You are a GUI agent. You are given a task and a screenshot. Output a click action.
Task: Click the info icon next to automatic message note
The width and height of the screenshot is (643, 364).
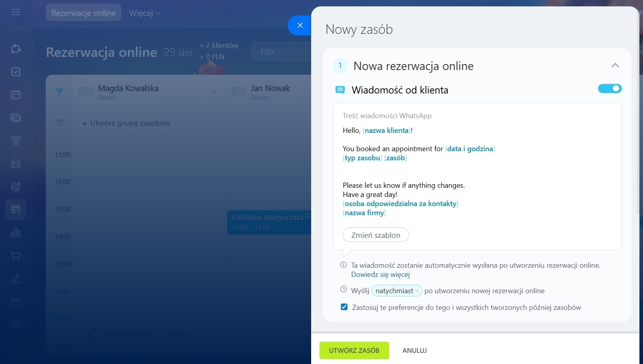[x=343, y=265]
